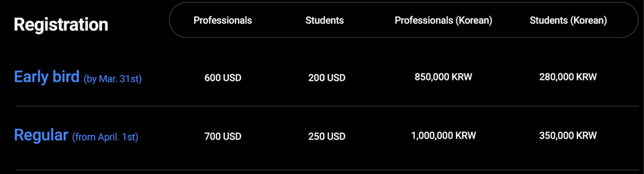Click the "by Mar. 31st" deadline text
Image resolution: width=644 pixels, height=174 pixels.
[x=112, y=79]
